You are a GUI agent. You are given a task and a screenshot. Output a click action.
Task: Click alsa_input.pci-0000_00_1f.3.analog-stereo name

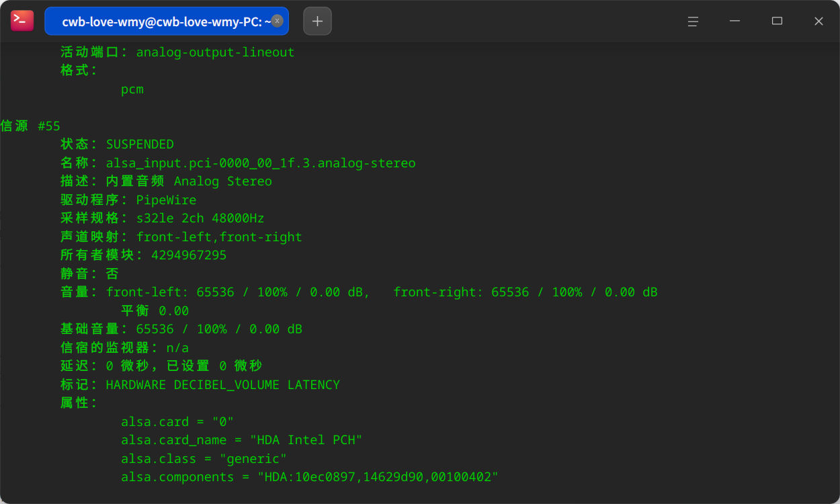(261, 163)
